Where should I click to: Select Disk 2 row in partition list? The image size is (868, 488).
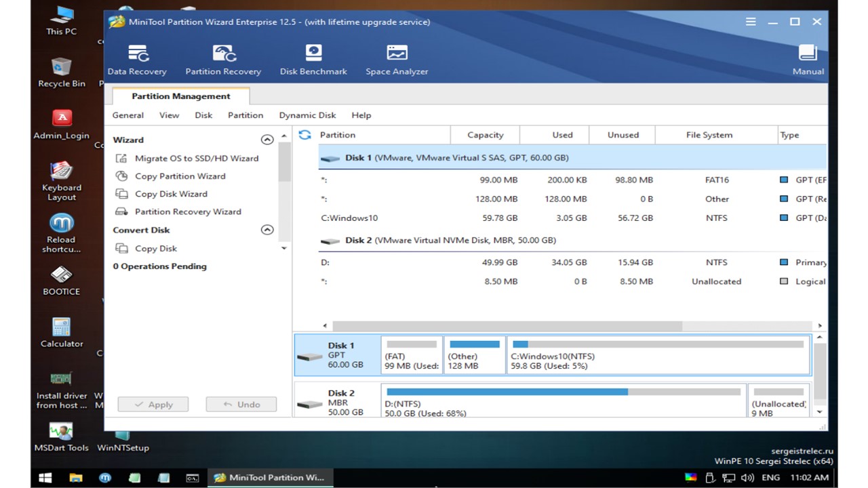(573, 241)
